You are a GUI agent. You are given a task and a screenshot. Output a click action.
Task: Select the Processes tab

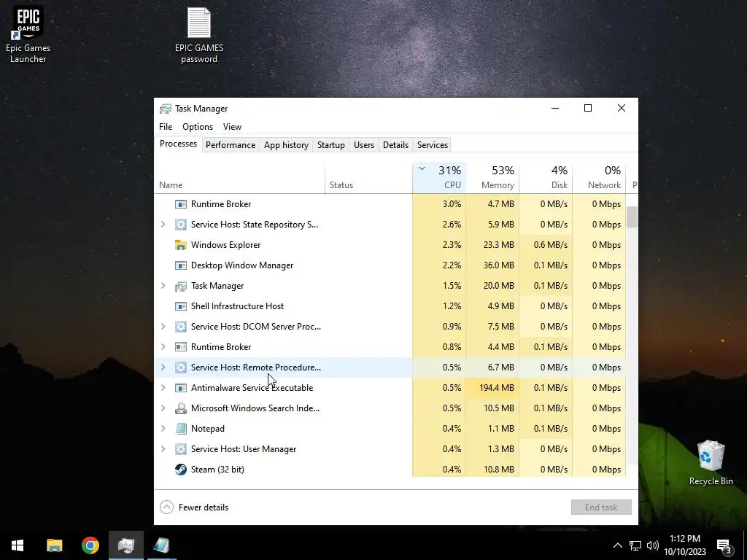point(178,144)
